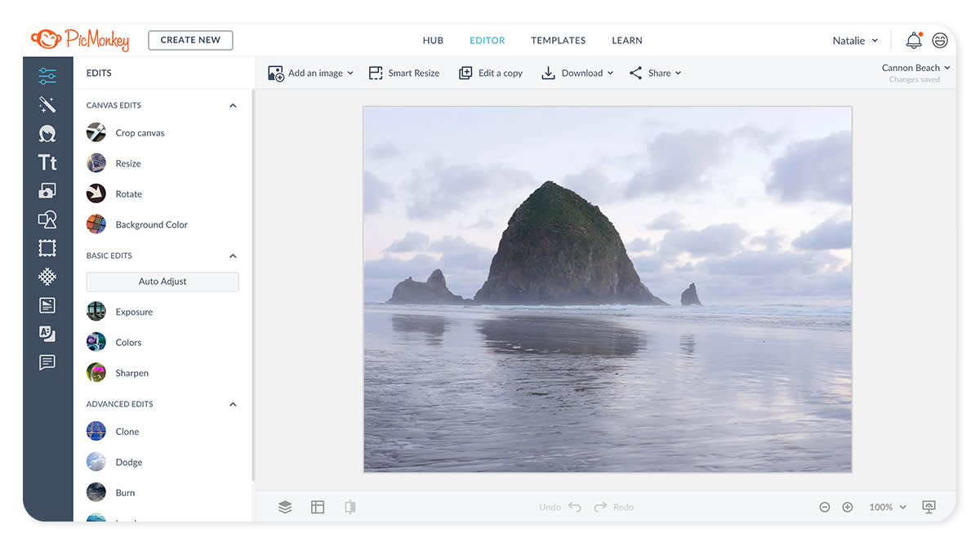Open the 100% zoom level dropdown

pos(888,507)
